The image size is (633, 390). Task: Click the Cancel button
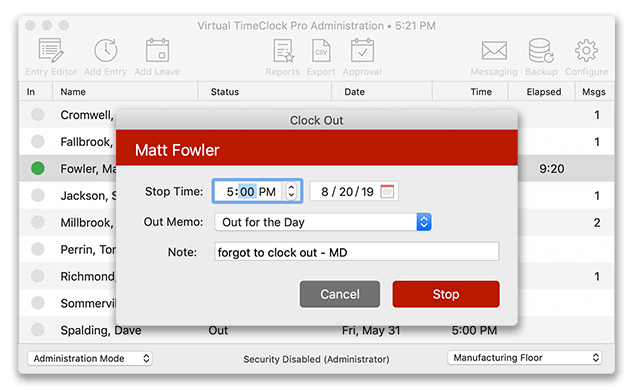click(x=340, y=294)
